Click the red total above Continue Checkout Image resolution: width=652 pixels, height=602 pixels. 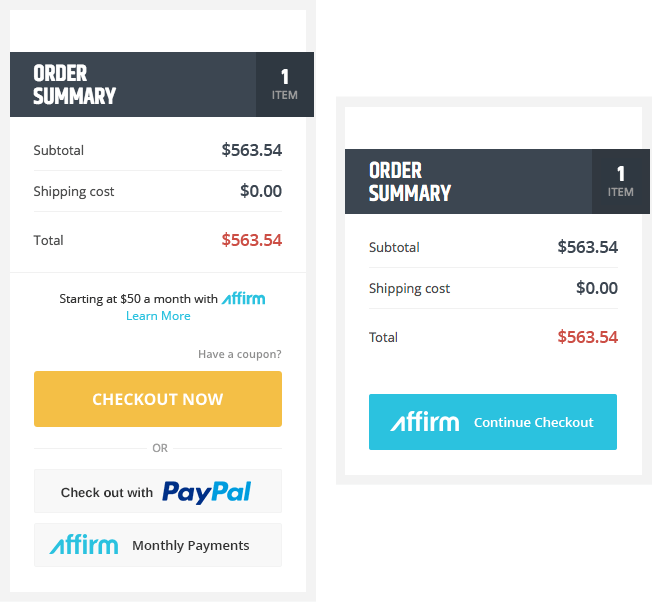click(587, 337)
